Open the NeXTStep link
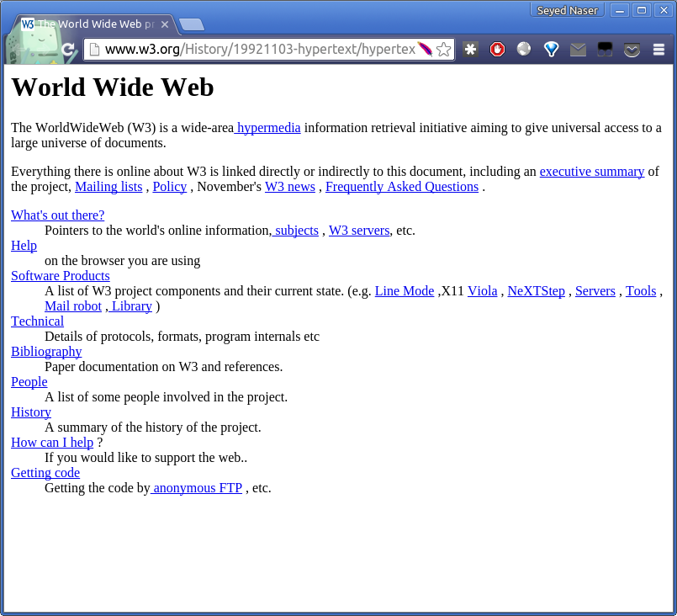 click(537, 291)
